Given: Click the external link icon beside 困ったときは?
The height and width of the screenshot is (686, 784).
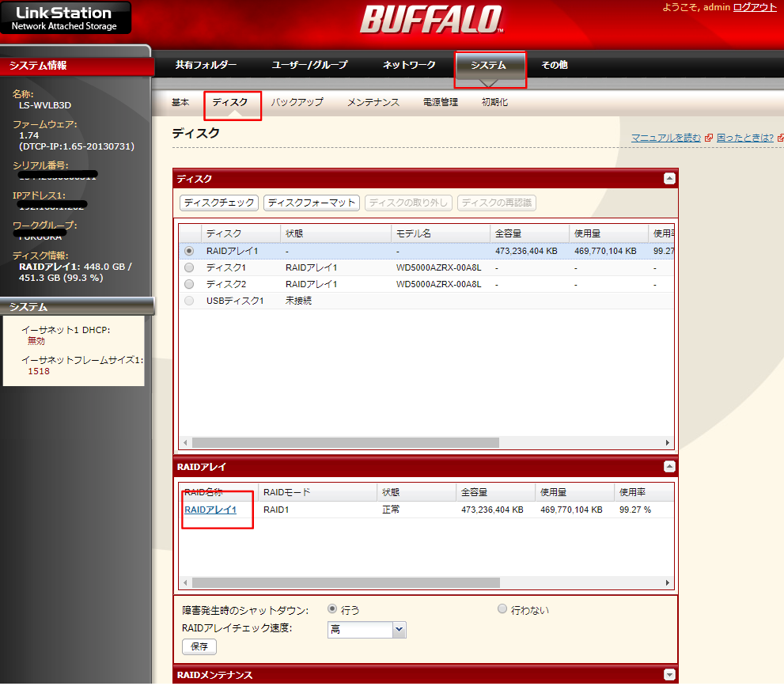Looking at the screenshot, I should (x=781, y=137).
